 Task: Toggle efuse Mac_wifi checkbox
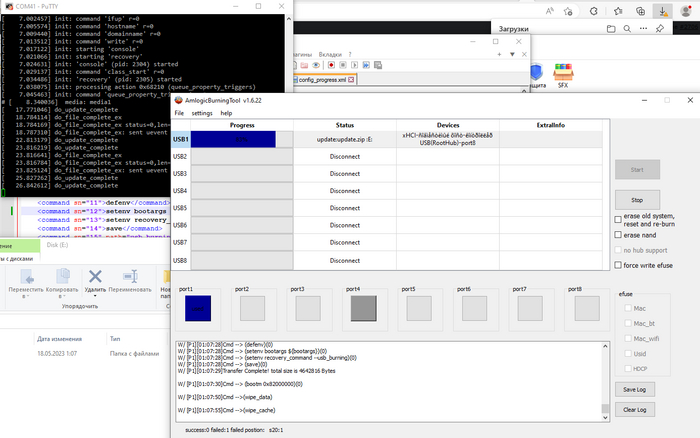click(628, 338)
